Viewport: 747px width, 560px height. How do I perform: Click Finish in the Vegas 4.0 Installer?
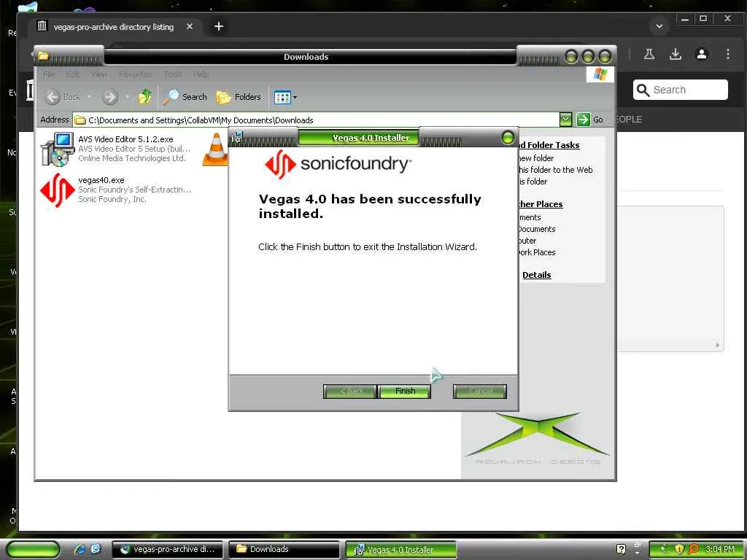tap(405, 391)
